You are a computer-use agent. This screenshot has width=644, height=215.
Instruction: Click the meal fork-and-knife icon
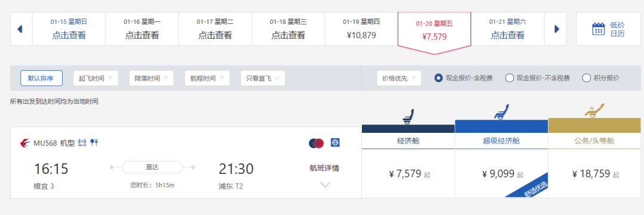tap(94, 142)
